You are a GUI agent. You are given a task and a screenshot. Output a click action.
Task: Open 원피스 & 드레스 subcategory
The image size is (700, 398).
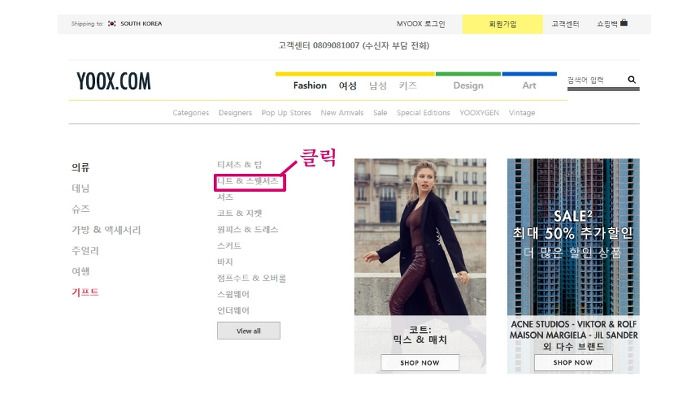248,229
